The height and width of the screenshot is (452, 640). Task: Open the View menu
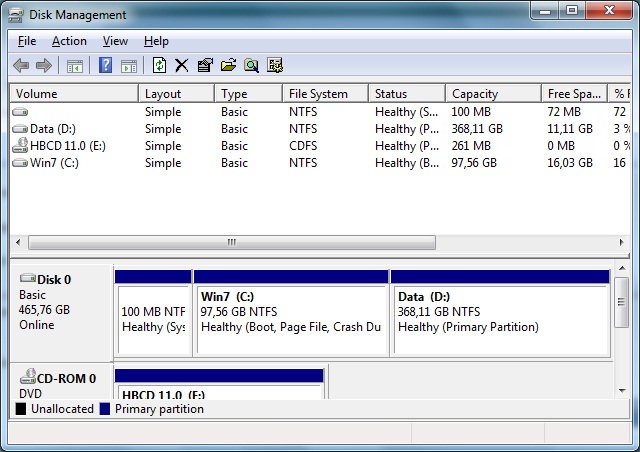115,41
